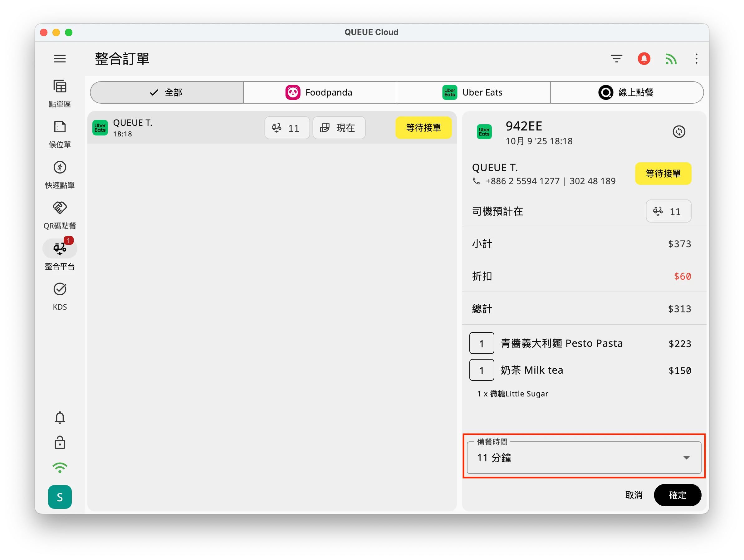Select the 全部 filter tab

pos(167,92)
